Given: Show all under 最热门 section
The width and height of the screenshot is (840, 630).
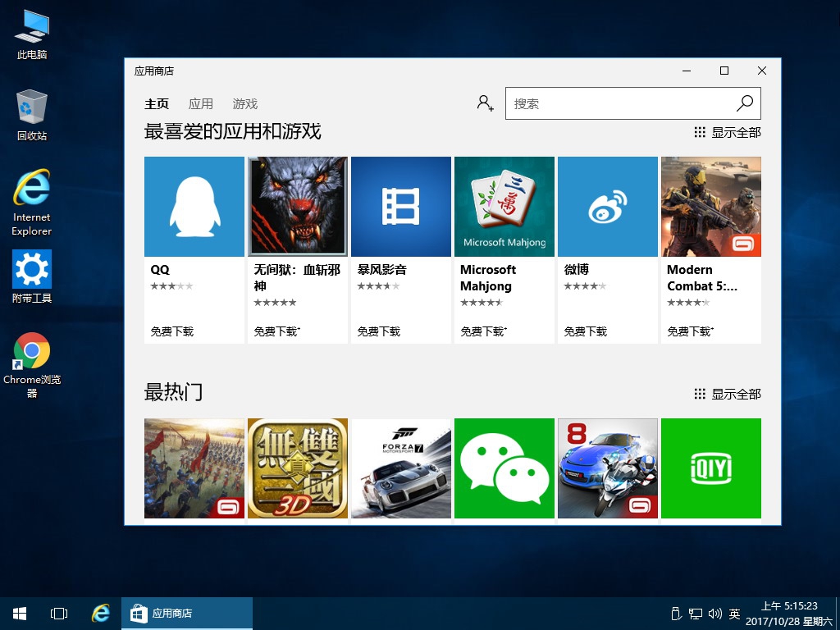Looking at the screenshot, I should (x=728, y=395).
